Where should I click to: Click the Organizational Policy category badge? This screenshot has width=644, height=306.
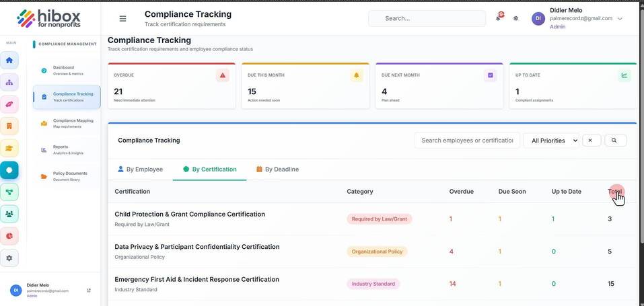(x=377, y=252)
